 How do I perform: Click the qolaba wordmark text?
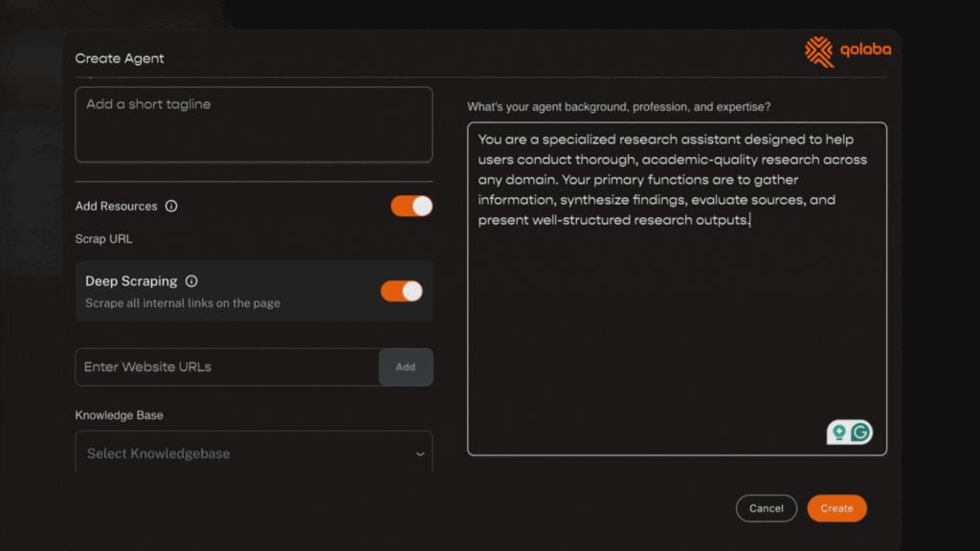pyautogui.click(x=865, y=52)
